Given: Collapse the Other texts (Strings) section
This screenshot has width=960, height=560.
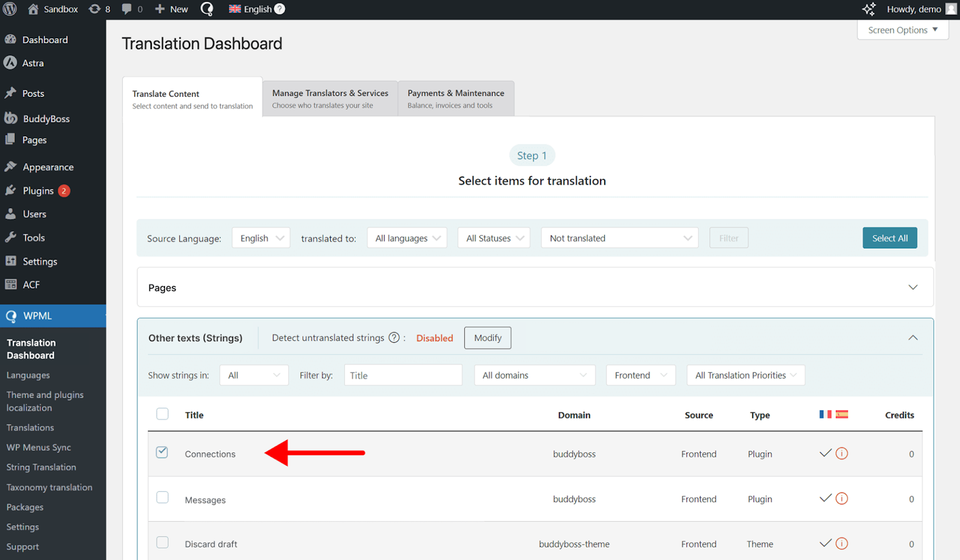Looking at the screenshot, I should pyautogui.click(x=913, y=338).
